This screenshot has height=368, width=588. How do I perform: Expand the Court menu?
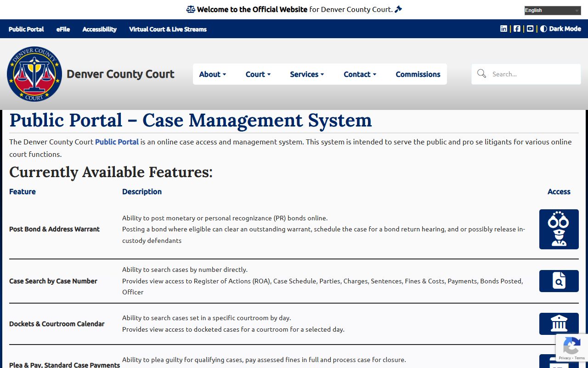point(258,74)
